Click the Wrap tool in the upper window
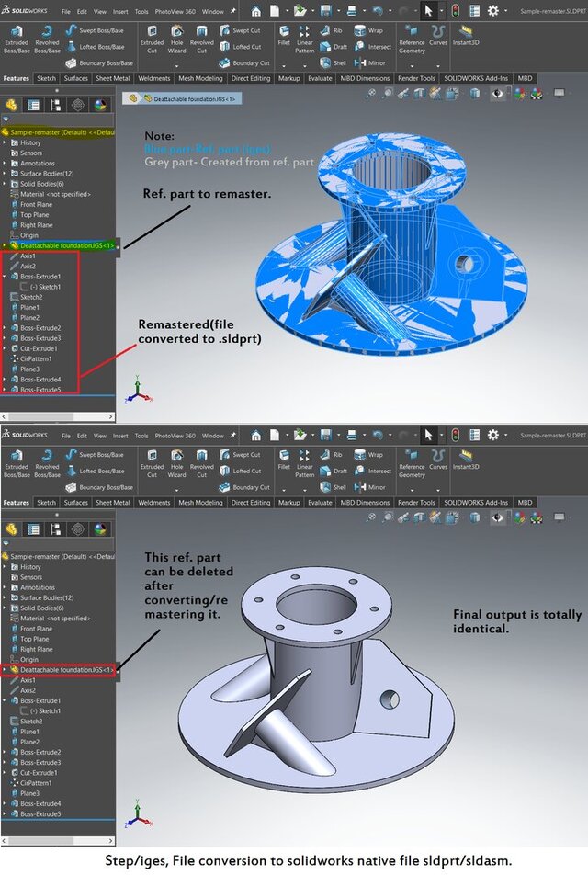Screen dimensions: 588x875 tap(368, 30)
